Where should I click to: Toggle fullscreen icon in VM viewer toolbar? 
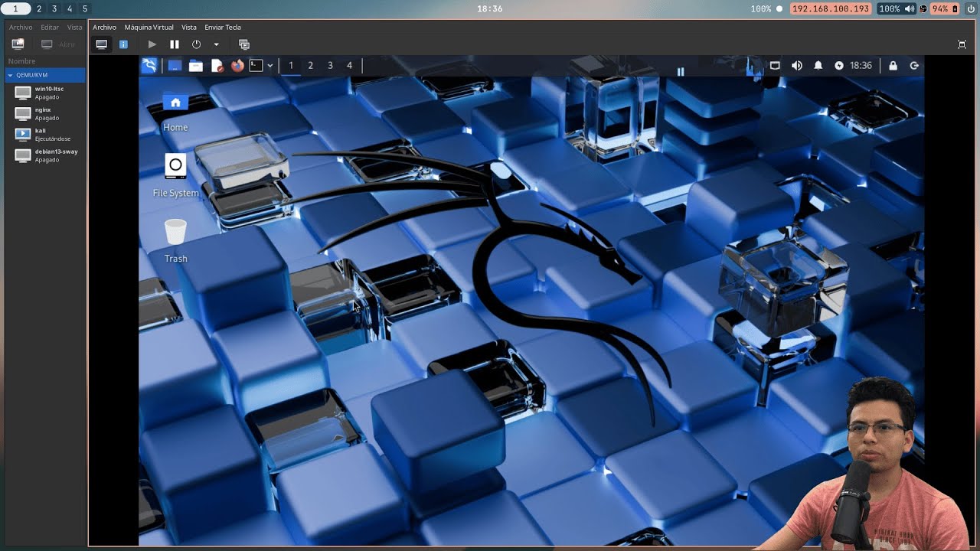point(962,44)
